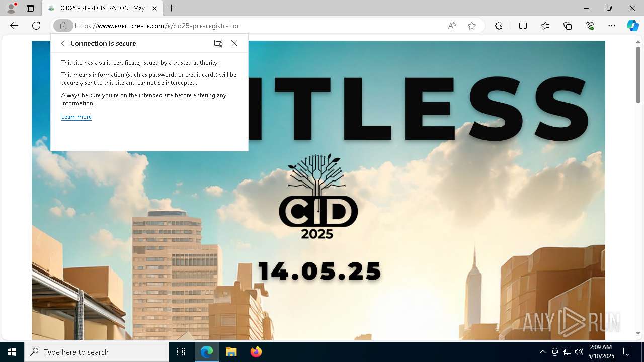Go back to previous page
The width and height of the screenshot is (644, 362).
tap(14, 26)
